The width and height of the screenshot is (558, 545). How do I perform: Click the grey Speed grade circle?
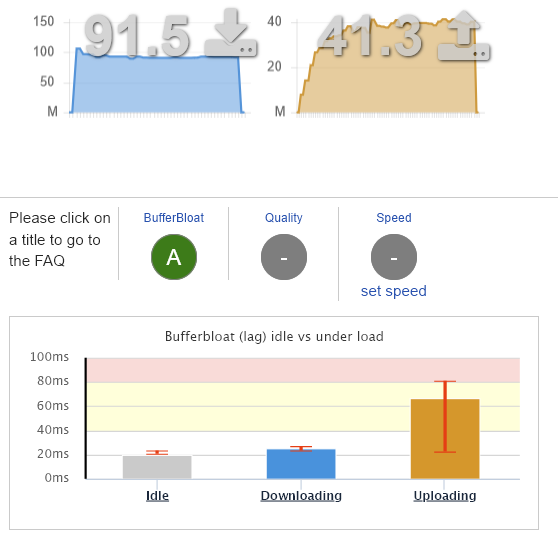coord(394,257)
